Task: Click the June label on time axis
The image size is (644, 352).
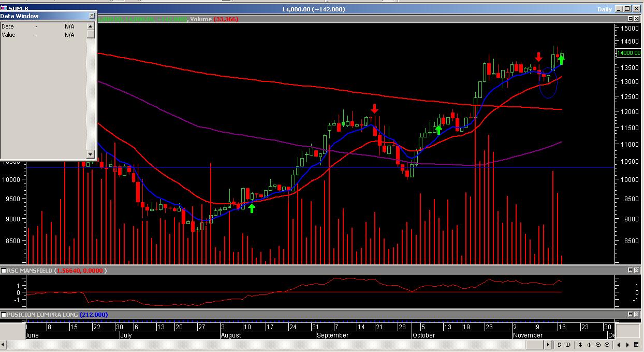Action: coord(33,335)
